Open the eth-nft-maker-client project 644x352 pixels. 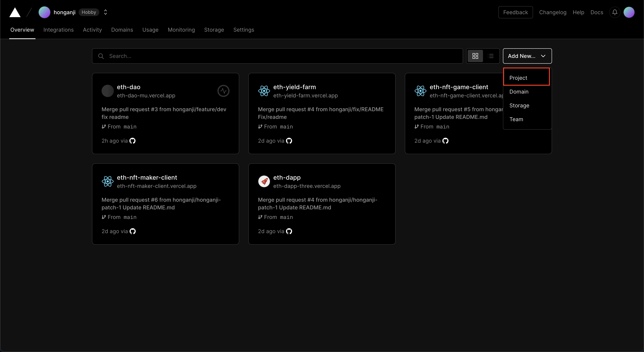click(147, 178)
